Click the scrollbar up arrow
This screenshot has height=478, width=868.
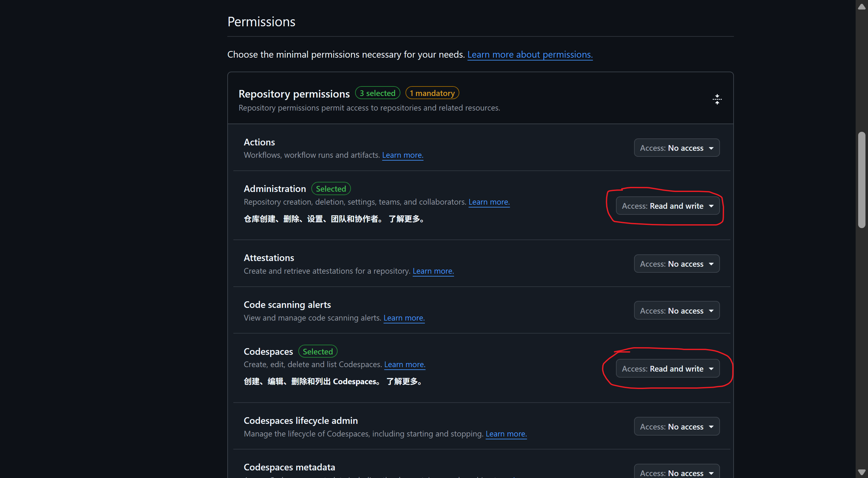(x=861, y=7)
